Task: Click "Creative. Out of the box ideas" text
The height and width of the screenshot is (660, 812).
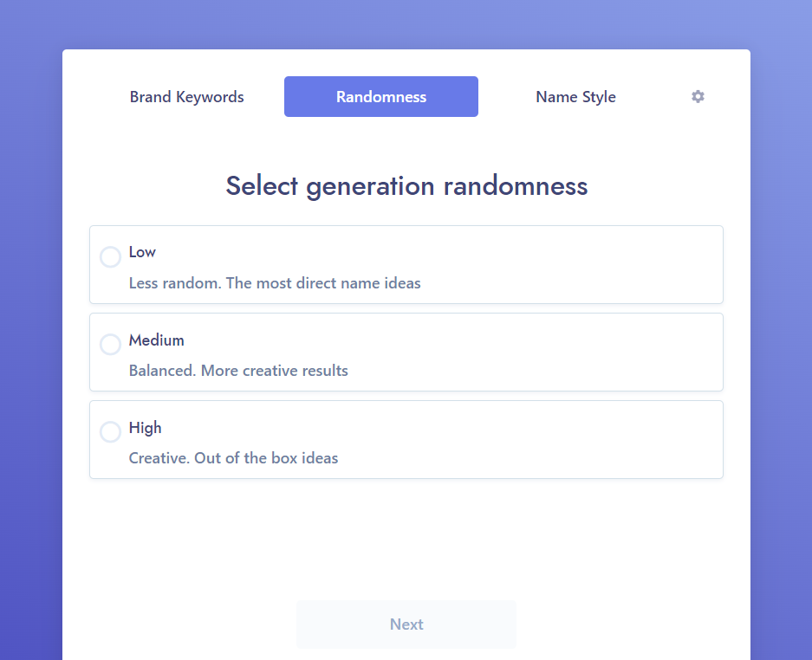Action: pyautogui.click(x=233, y=458)
